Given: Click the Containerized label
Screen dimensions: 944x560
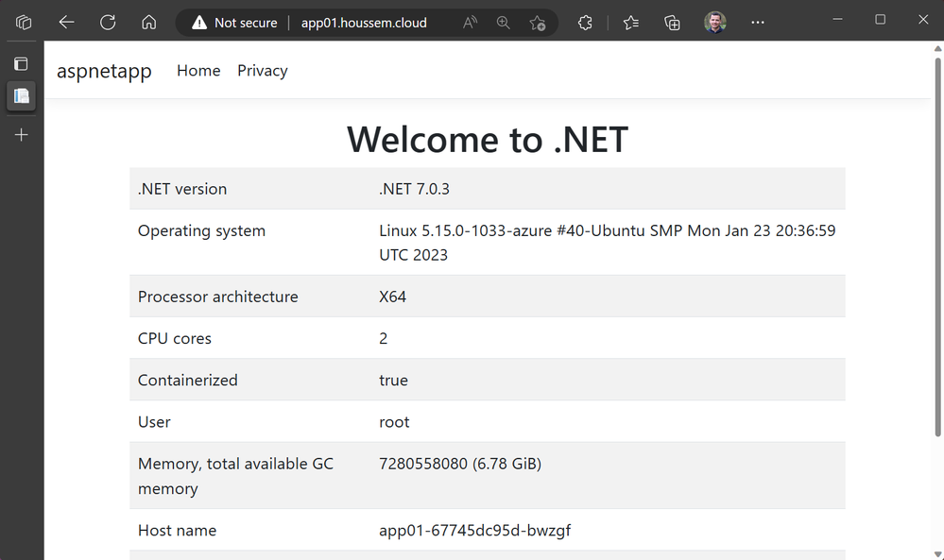Looking at the screenshot, I should coord(188,381).
